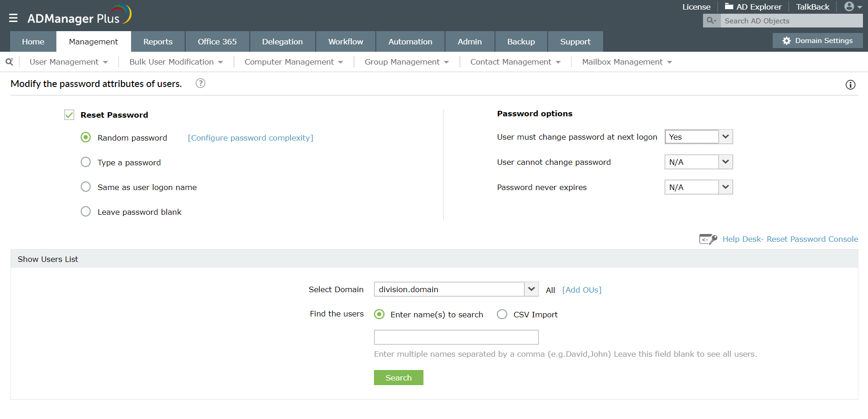Open the hamburger navigation menu

(13, 18)
